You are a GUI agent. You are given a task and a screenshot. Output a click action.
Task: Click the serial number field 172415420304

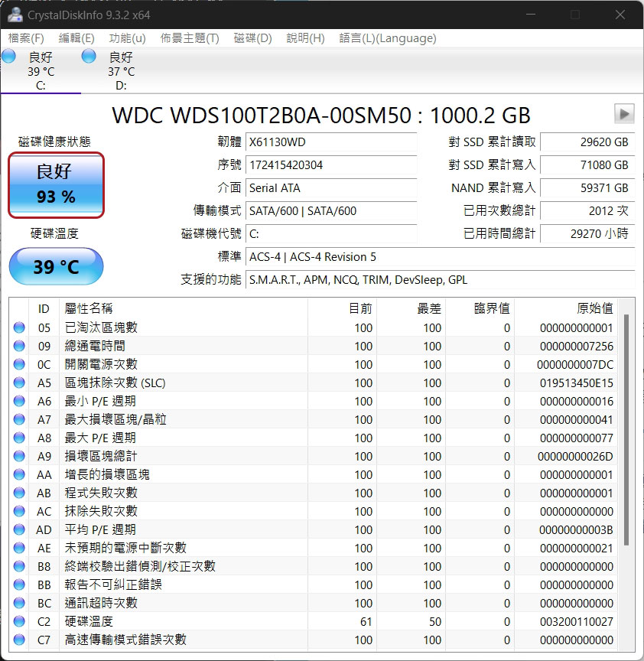coord(331,164)
